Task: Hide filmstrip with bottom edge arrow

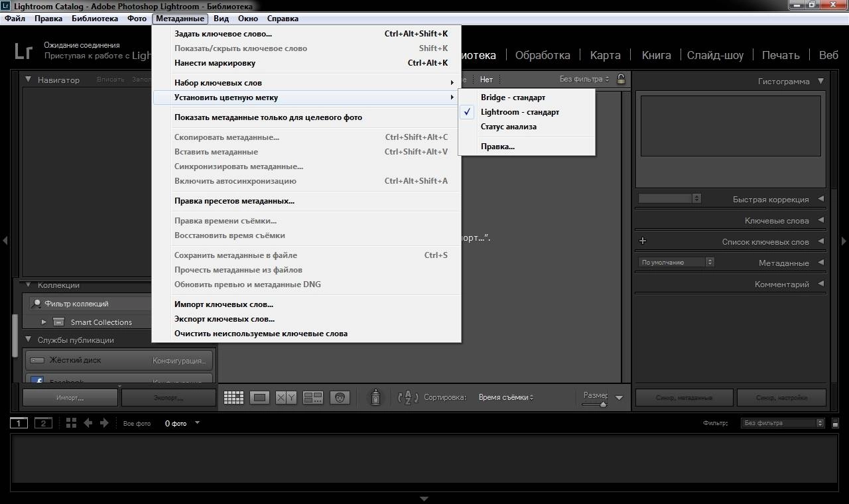Action: click(424, 498)
